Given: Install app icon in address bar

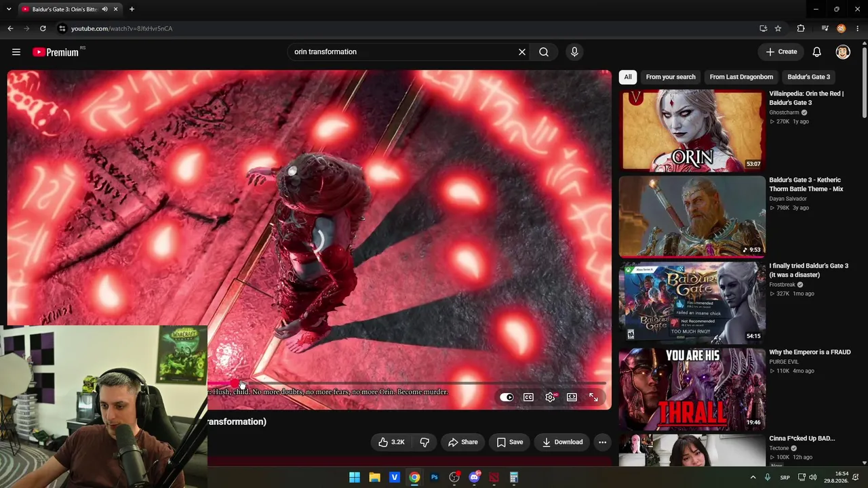Looking at the screenshot, I should pos(764,28).
